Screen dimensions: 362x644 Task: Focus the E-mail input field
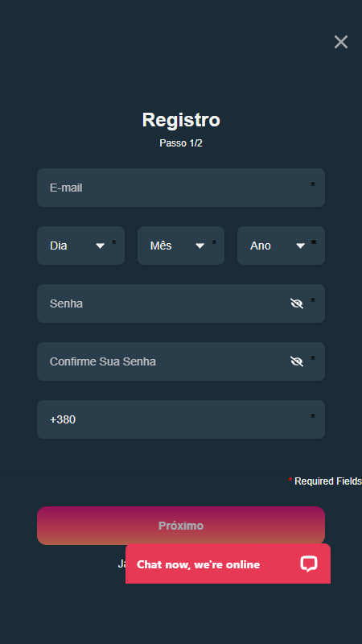click(181, 188)
